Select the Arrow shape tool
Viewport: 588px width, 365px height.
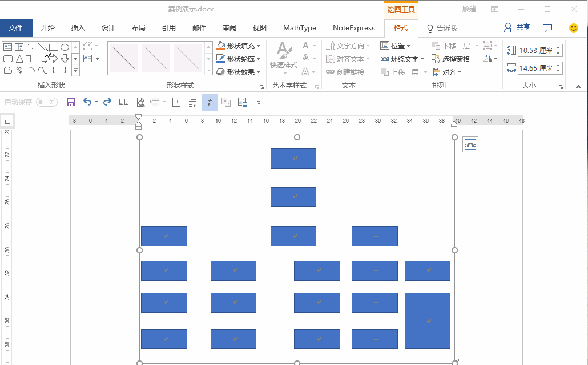(54, 58)
